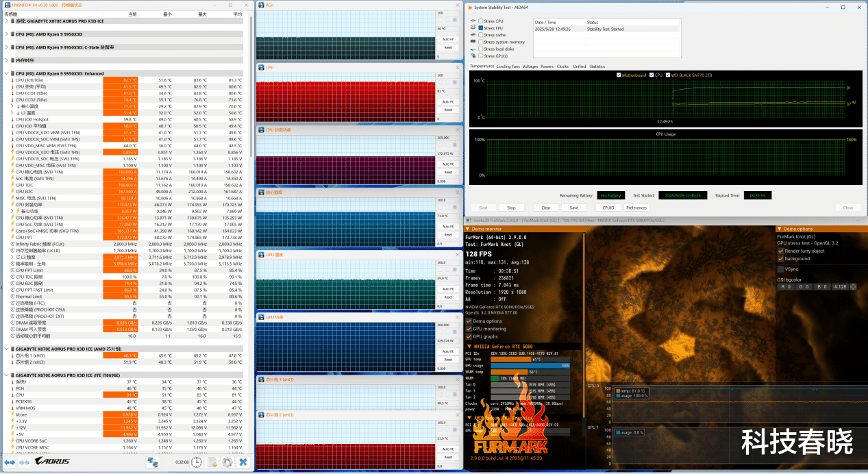The width and height of the screenshot is (868, 474).
Task: Click Auto Fit in the PCH graph
Action: (448, 40)
